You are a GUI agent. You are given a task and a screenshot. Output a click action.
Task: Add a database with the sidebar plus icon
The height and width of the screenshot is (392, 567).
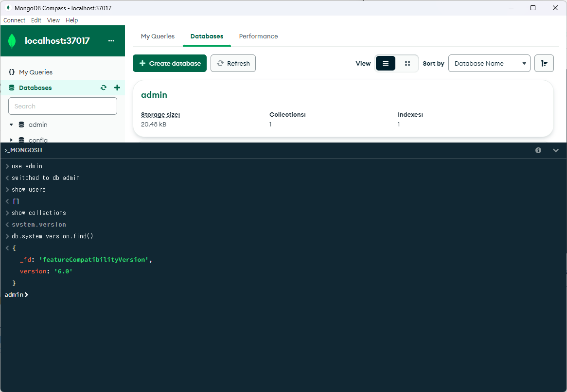click(x=117, y=88)
